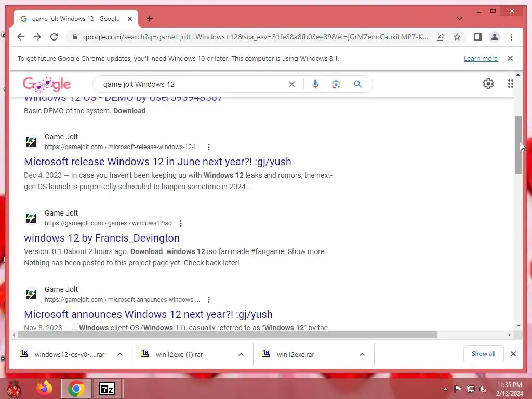This screenshot has width=532, height=399.
Task: Open 7-Zip from the taskbar
Action: click(107, 389)
